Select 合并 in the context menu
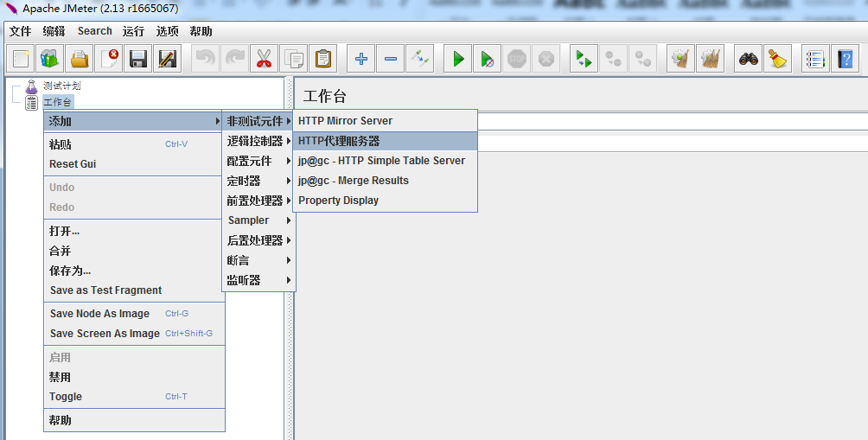This screenshot has width=868, height=440. point(134,251)
